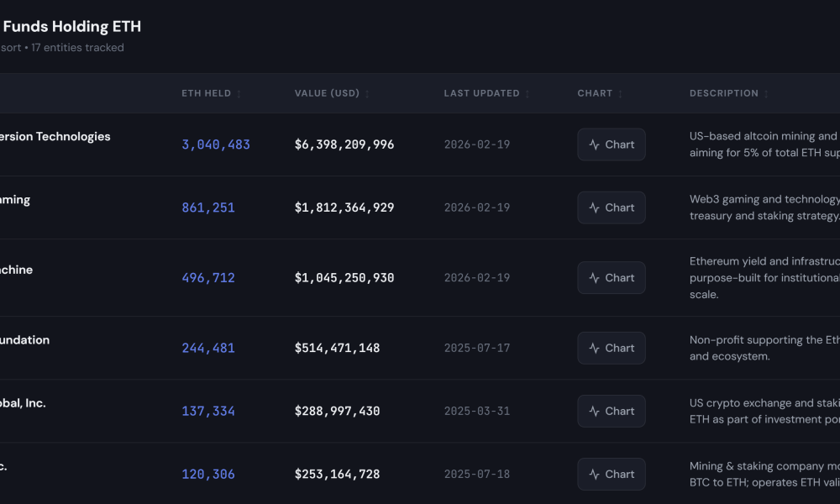
Task: Click the sort icon beside the CHART header
Action: point(621,93)
